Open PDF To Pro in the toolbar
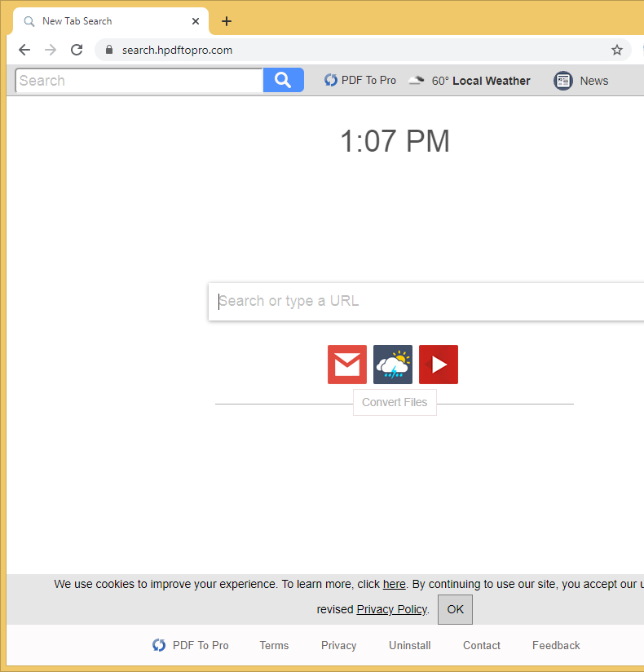Screen dimensions: 644x672 360,80
